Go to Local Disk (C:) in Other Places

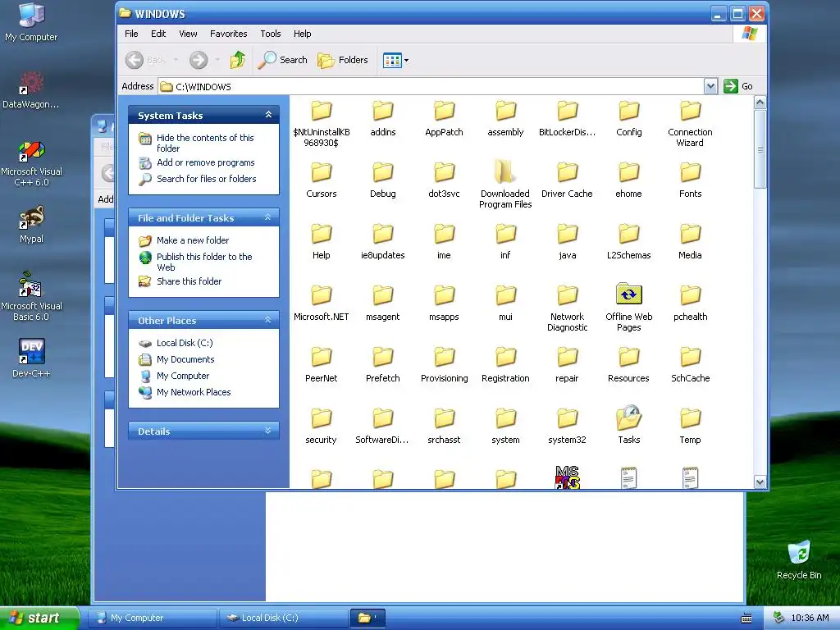185,343
